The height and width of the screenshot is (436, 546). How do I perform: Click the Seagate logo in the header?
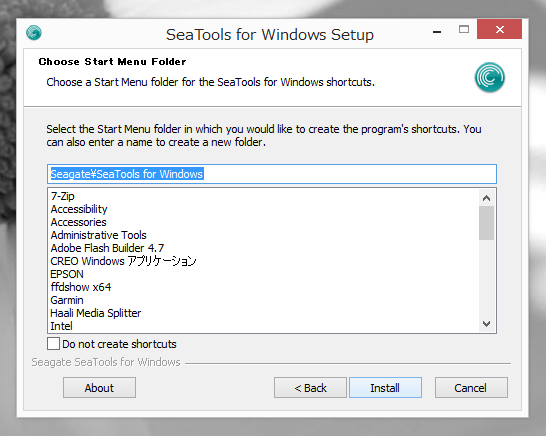click(x=490, y=77)
